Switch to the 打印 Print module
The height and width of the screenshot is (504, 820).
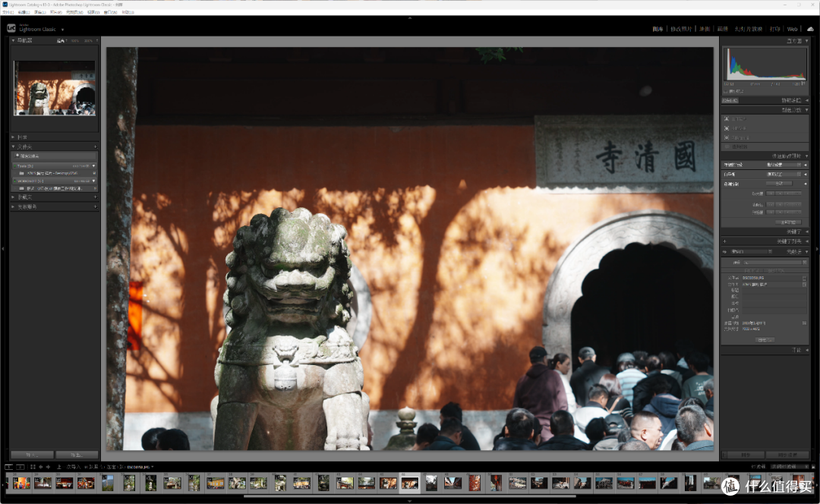click(775, 30)
